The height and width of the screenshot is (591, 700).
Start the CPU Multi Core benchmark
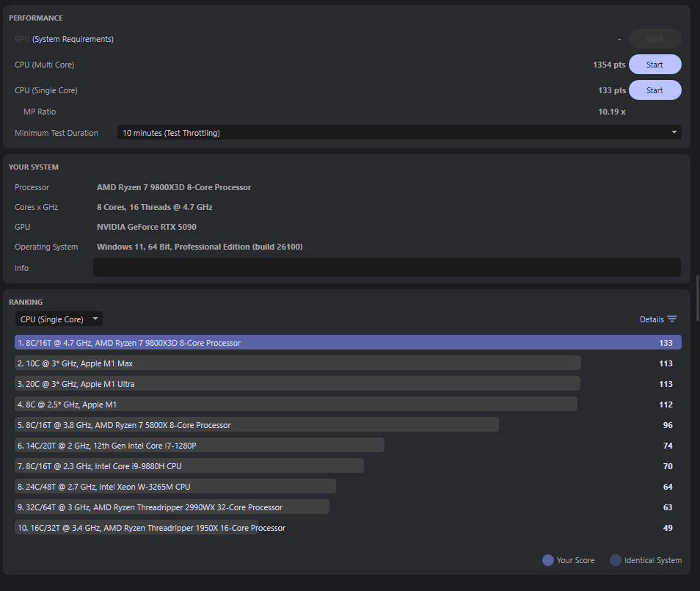[x=655, y=65]
